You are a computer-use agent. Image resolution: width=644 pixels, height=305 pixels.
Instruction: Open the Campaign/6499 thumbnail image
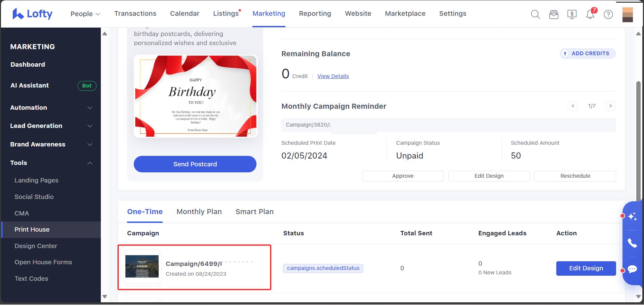tap(142, 266)
